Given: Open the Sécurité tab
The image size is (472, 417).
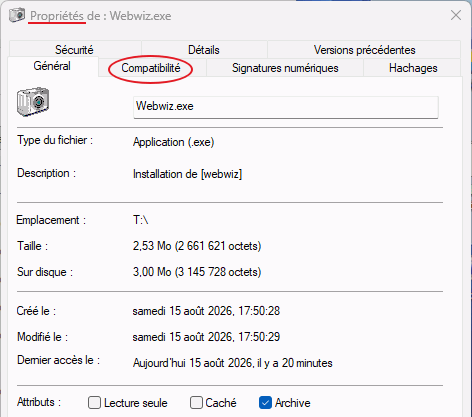Looking at the screenshot, I should click(x=74, y=50).
